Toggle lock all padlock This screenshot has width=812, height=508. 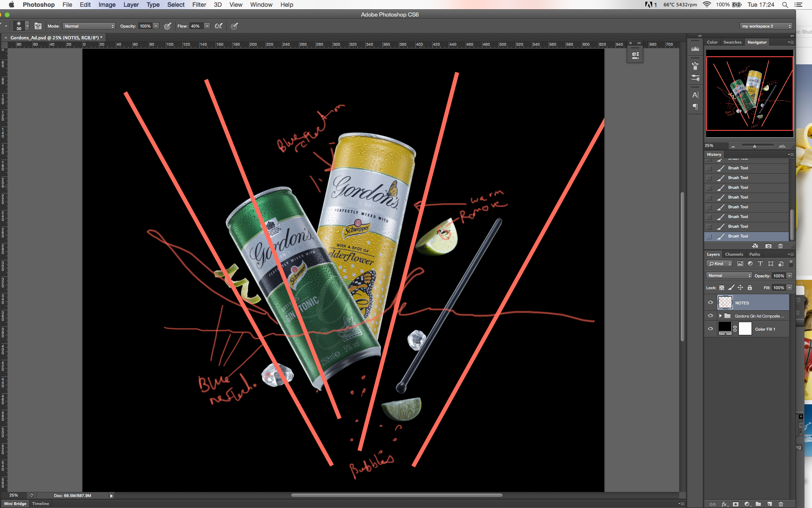pos(750,288)
